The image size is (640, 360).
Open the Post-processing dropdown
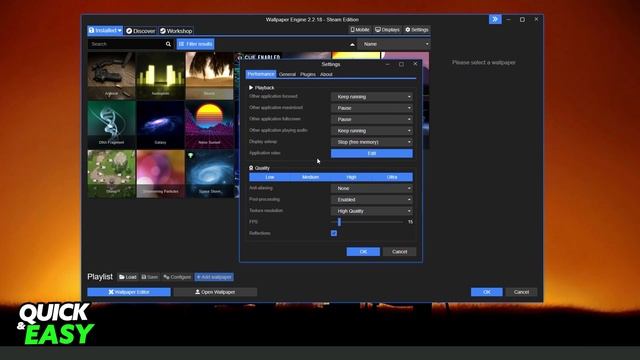pos(372,200)
